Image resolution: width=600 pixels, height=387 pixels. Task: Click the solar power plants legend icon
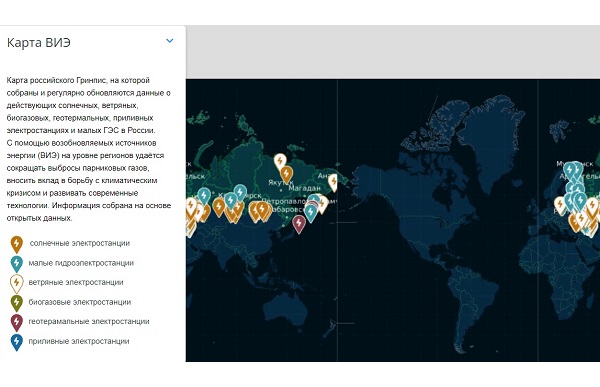tap(16, 244)
